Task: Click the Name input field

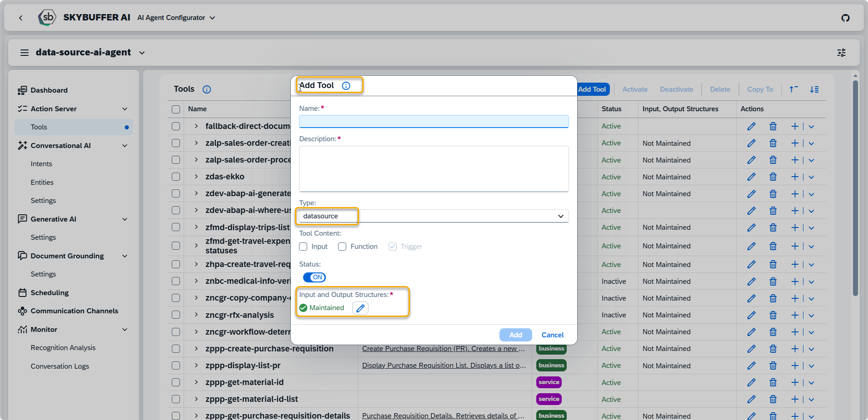Action: 433,121
